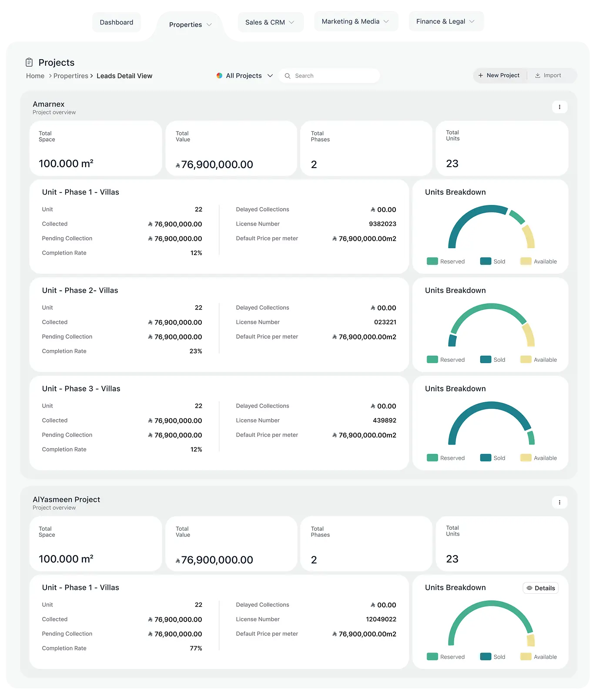Click Reserved swatch in Amarnex Phase 1 legend

pos(432,261)
